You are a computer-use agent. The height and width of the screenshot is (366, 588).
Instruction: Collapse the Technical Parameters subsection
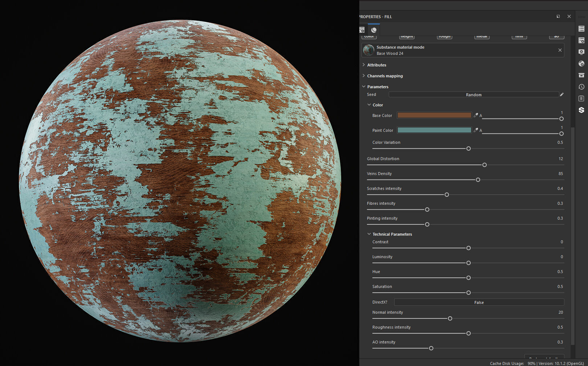point(369,234)
